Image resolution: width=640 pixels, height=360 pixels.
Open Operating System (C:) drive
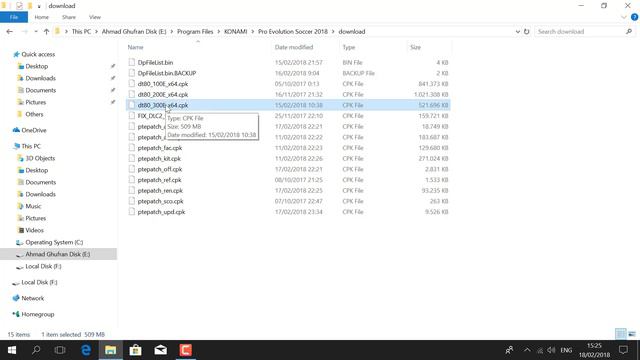pos(54,242)
